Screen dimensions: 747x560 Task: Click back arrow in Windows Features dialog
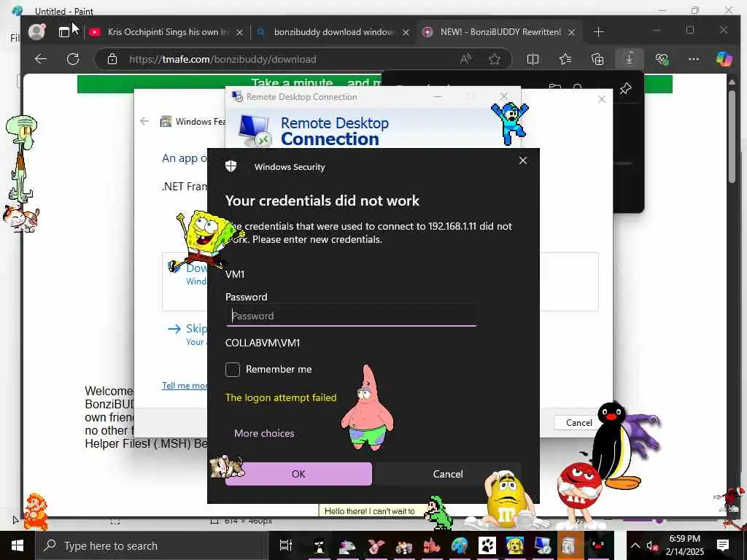pyautogui.click(x=144, y=122)
